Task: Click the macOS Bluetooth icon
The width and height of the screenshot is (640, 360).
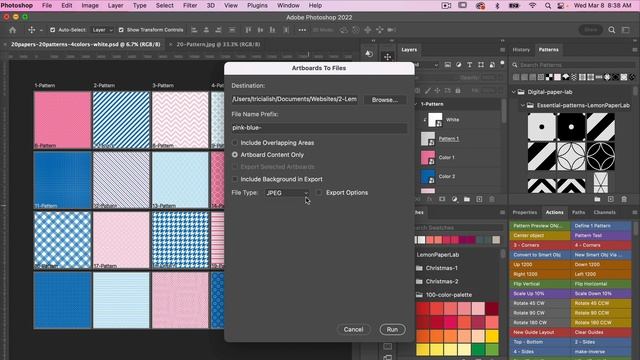Action: coord(497,6)
